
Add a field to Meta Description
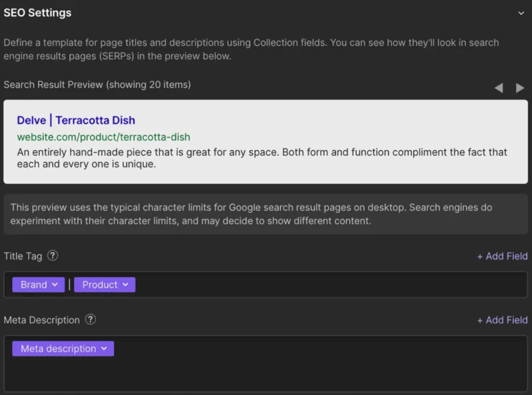(502, 320)
